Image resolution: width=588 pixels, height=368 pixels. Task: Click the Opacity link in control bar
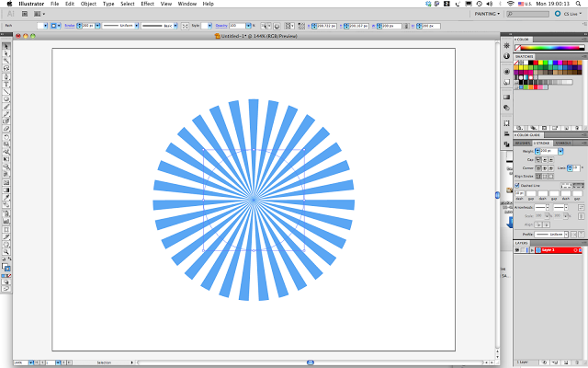point(221,26)
